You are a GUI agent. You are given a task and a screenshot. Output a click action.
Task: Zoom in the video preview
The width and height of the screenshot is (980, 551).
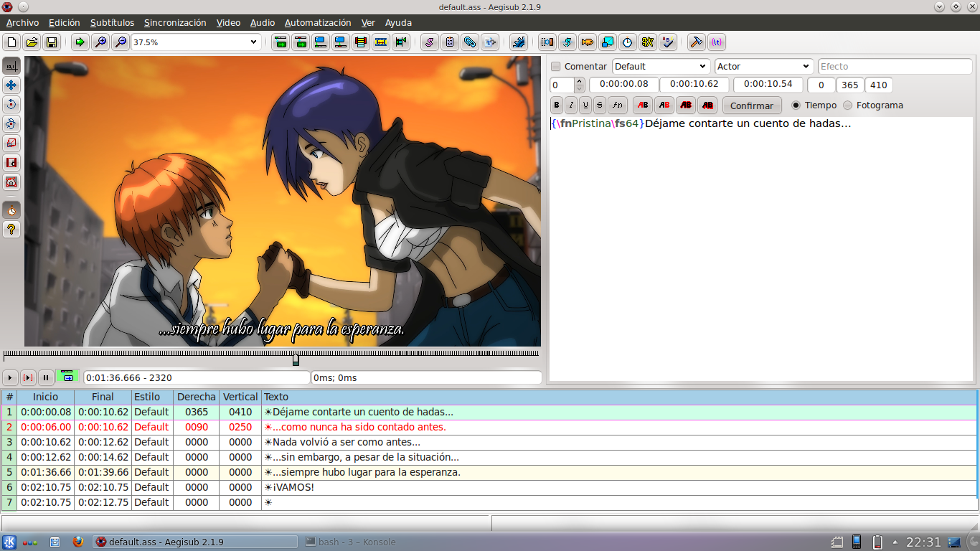(100, 42)
